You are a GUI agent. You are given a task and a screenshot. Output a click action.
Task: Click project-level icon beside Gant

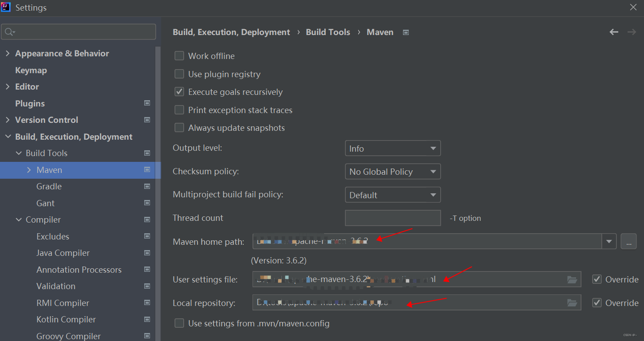[x=147, y=203]
